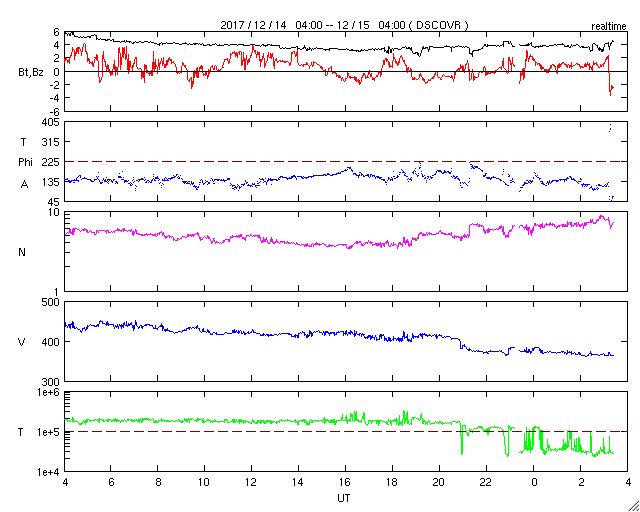Click the '22' hour label on UT axis

click(x=486, y=482)
